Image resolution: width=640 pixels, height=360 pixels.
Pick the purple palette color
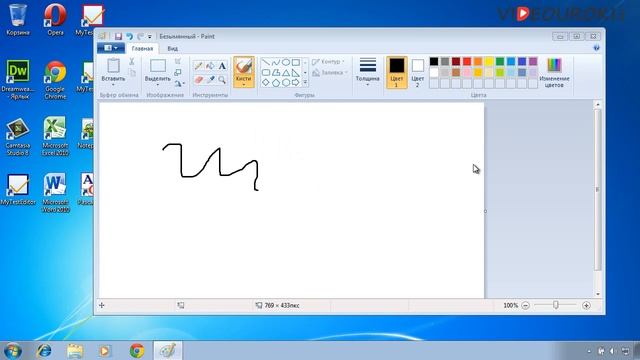[x=533, y=62]
